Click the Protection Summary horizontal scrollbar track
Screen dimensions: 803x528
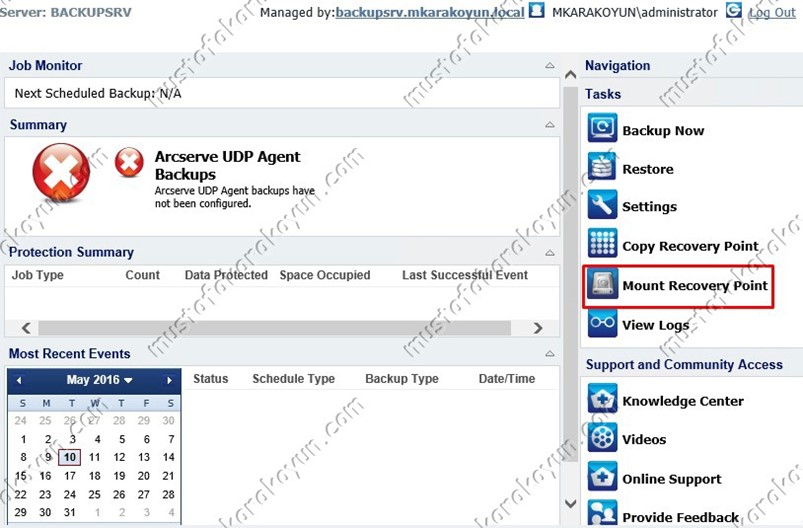(x=274, y=328)
